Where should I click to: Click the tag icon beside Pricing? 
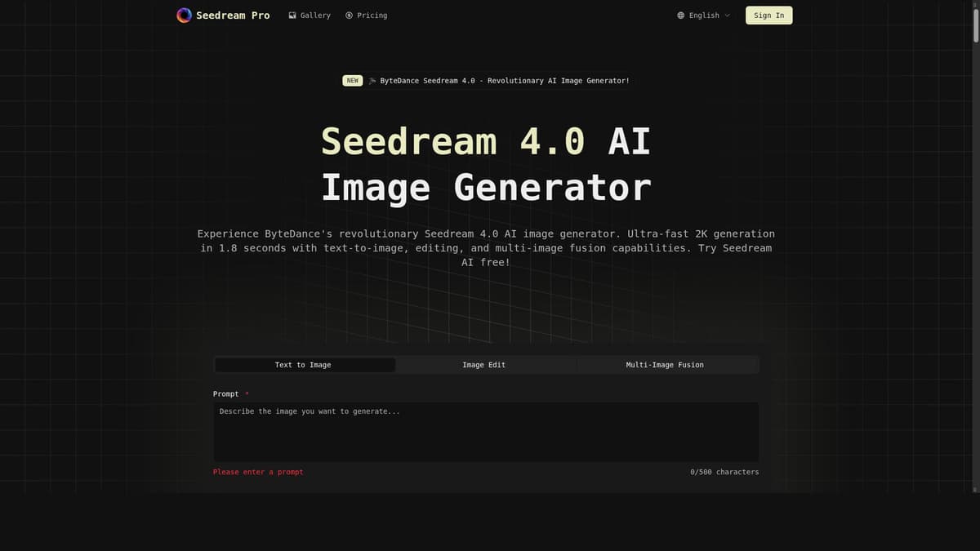[350, 15]
